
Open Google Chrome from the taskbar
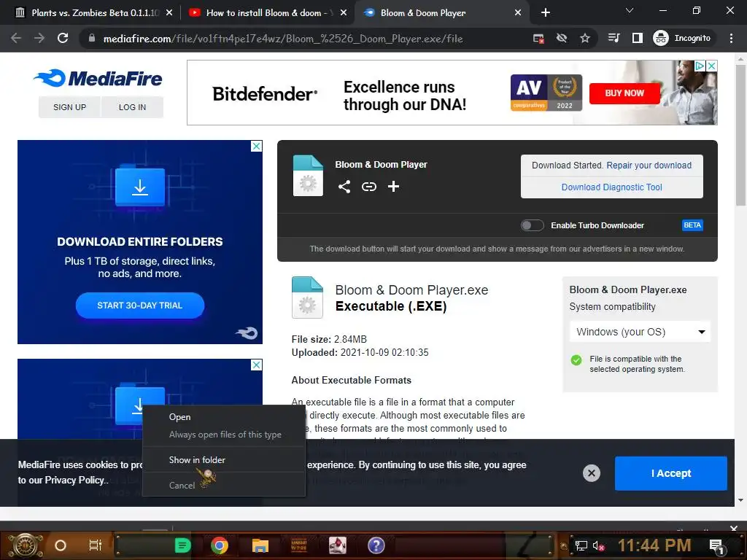click(x=220, y=545)
